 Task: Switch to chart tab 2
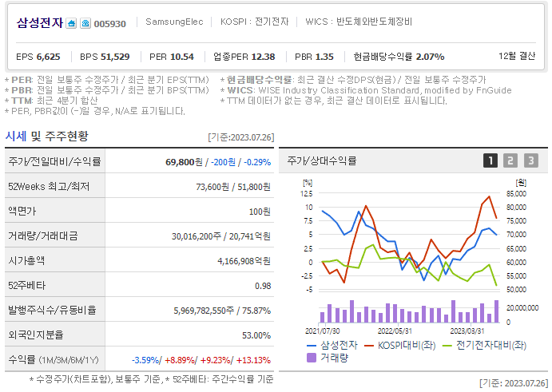pos(510,160)
